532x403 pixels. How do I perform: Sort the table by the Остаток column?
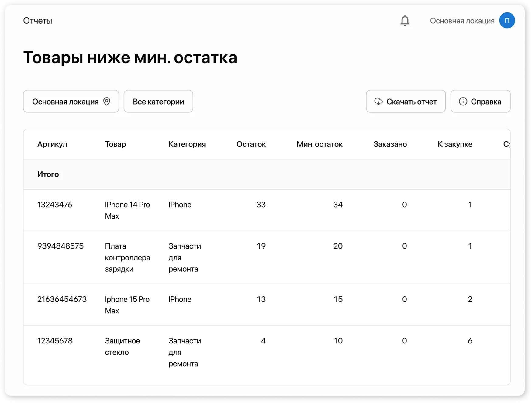[x=251, y=144]
